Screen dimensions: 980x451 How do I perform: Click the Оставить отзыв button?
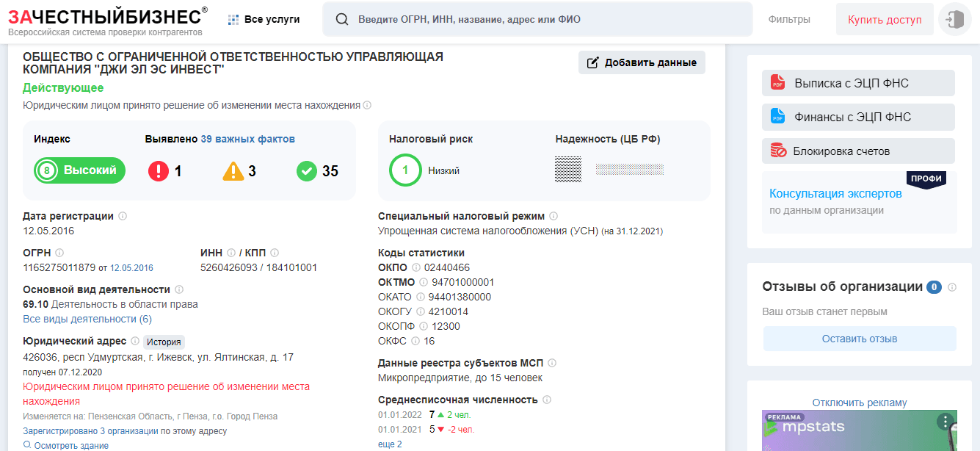click(x=859, y=339)
